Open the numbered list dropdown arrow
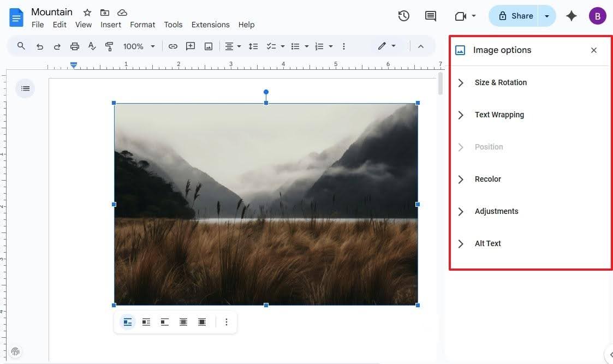This screenshot has width=613, height=364. (331, 46)
